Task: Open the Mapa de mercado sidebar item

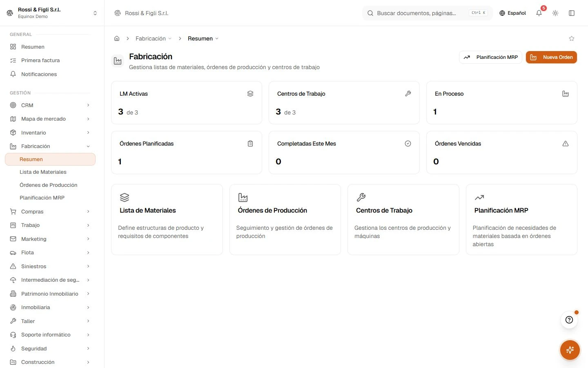Action: coord(50,119)
